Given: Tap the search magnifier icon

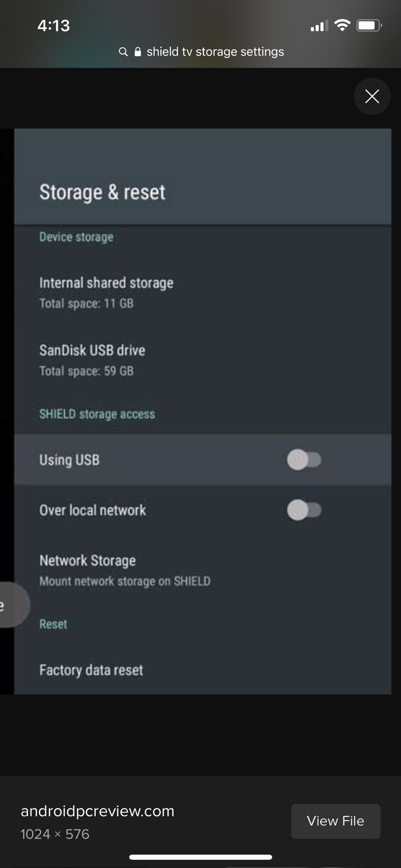Looking at the screenshot, I should click(x=123, y=52).
